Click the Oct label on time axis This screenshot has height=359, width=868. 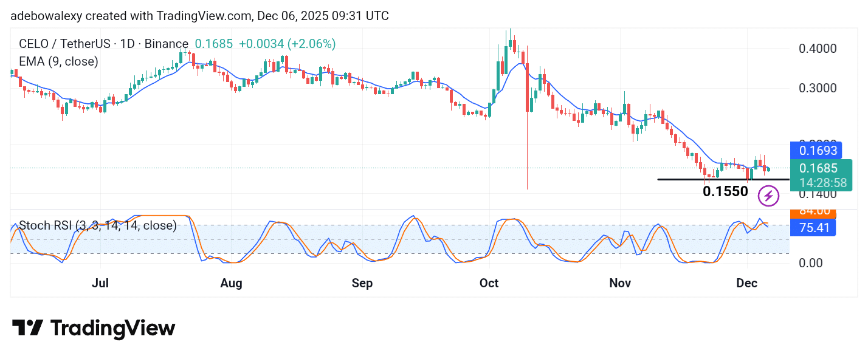[x=489, y=282]
